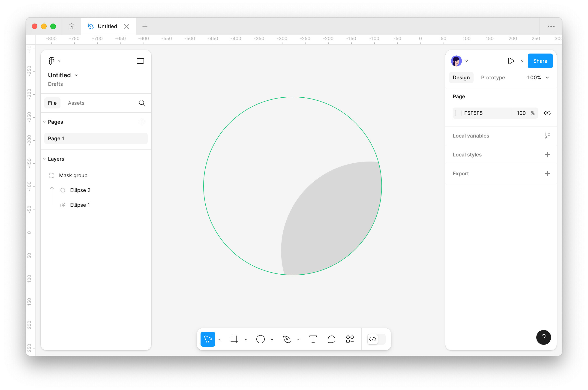Select the Comment tool

[x=332, y=339]
